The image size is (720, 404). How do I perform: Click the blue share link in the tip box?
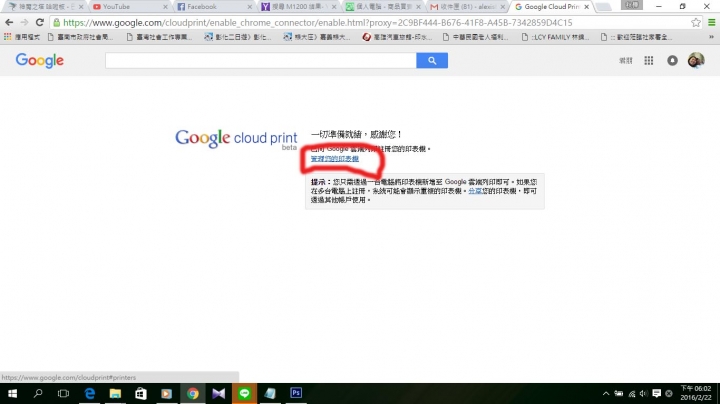(x=475, y=191)
